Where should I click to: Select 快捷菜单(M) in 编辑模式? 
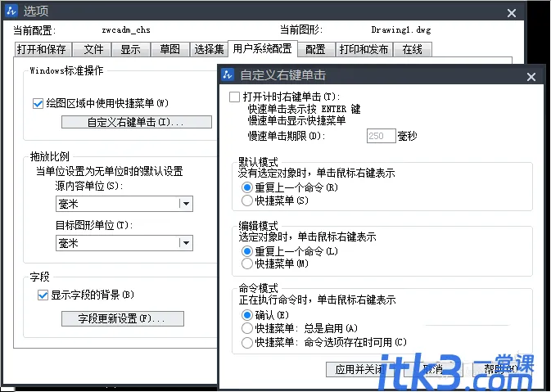[x=247, y=264]
